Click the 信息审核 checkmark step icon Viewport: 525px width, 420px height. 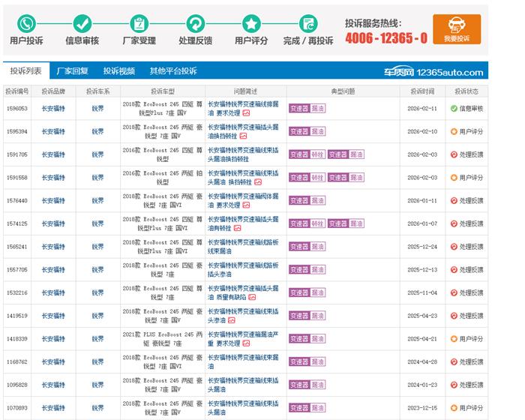tap(82, 23)
